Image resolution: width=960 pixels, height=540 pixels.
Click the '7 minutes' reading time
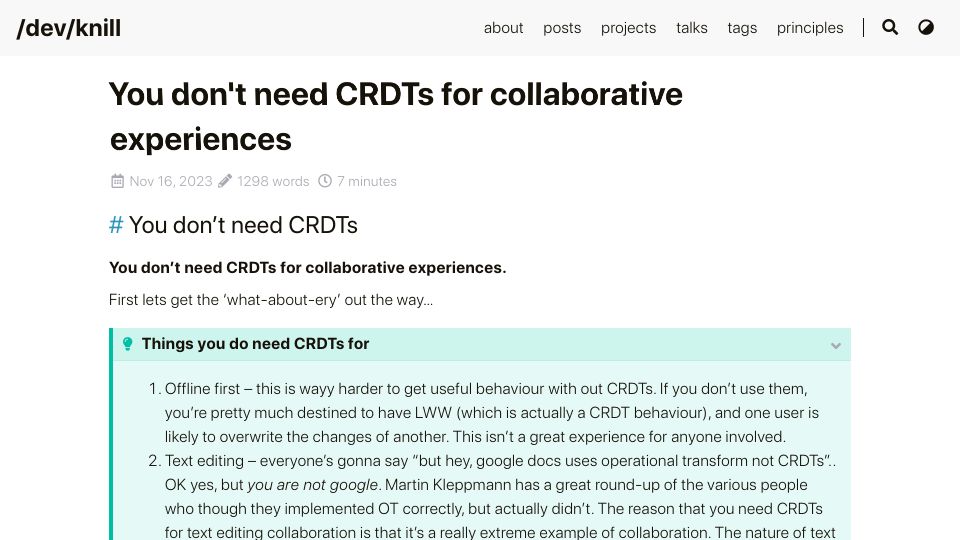click(x=367, y=181)
